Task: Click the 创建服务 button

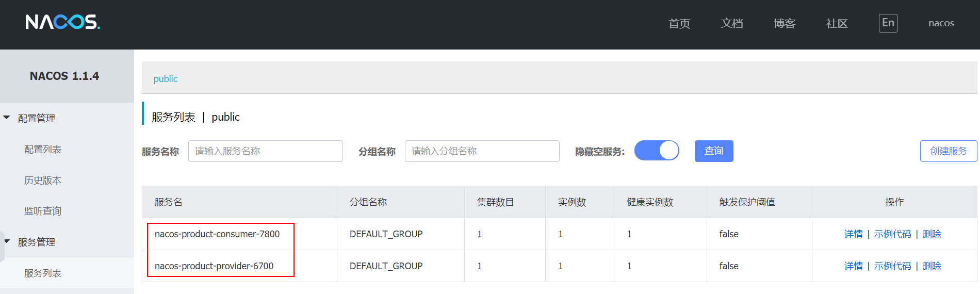Action: [949, 151]
